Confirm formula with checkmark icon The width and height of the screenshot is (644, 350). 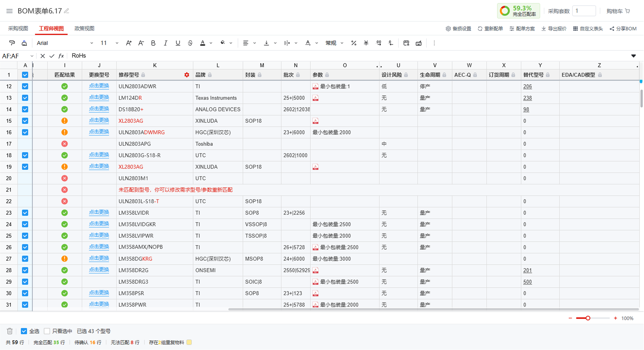point(52,56)
